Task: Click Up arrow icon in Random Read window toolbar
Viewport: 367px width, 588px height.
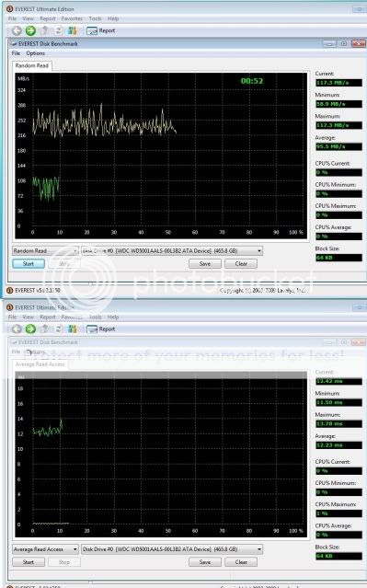Action: [44, 30]
